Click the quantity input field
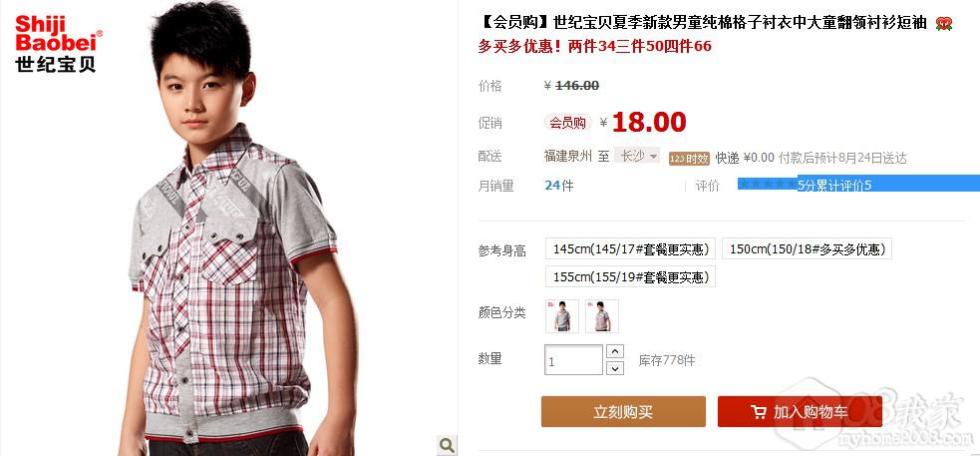The width and height of the screenshot is (980, 456). 574,360
